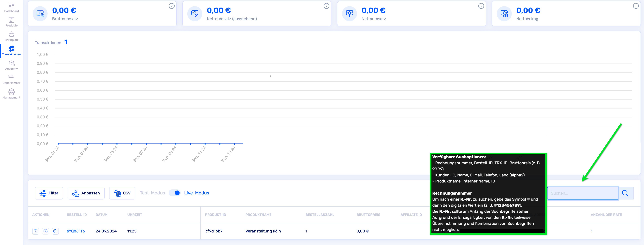Show info for Bruttoumsatz card
Viewport: 644px width, 245px height.
[171, 6]
